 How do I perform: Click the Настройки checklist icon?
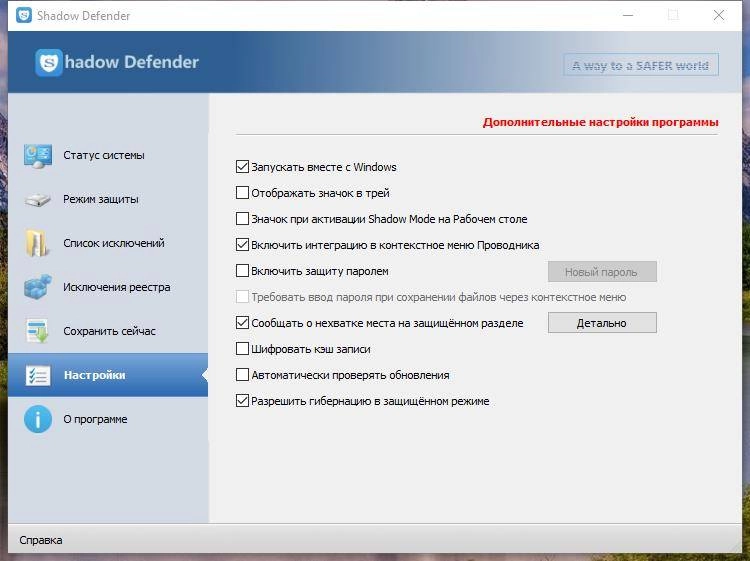point(38,375)
